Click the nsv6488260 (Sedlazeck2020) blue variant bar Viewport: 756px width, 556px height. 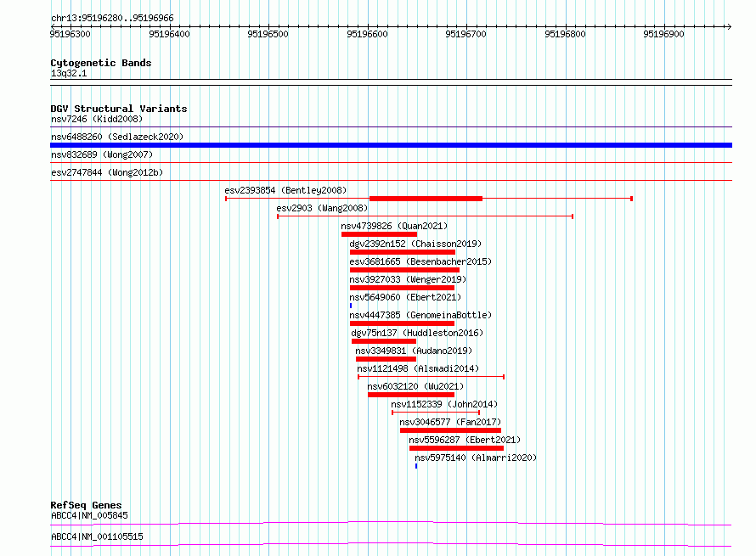coord(391,145)
